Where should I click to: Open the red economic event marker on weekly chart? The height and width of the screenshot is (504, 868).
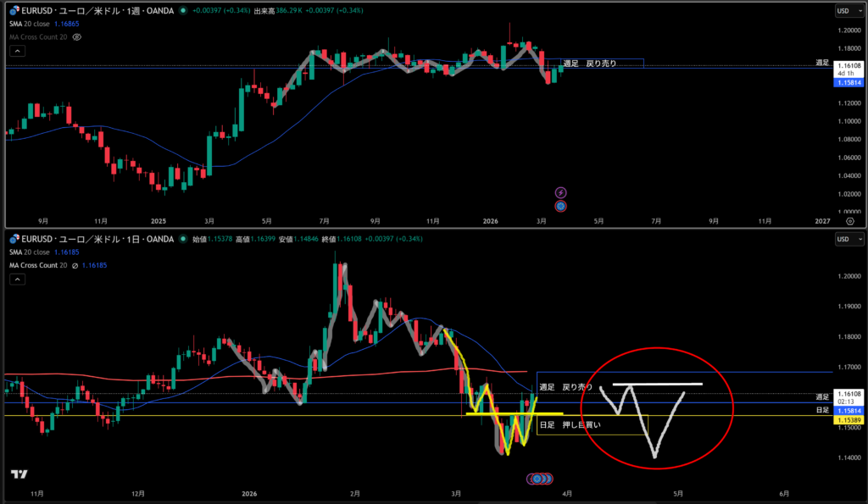pyautogui.click(x=559, y=205)
